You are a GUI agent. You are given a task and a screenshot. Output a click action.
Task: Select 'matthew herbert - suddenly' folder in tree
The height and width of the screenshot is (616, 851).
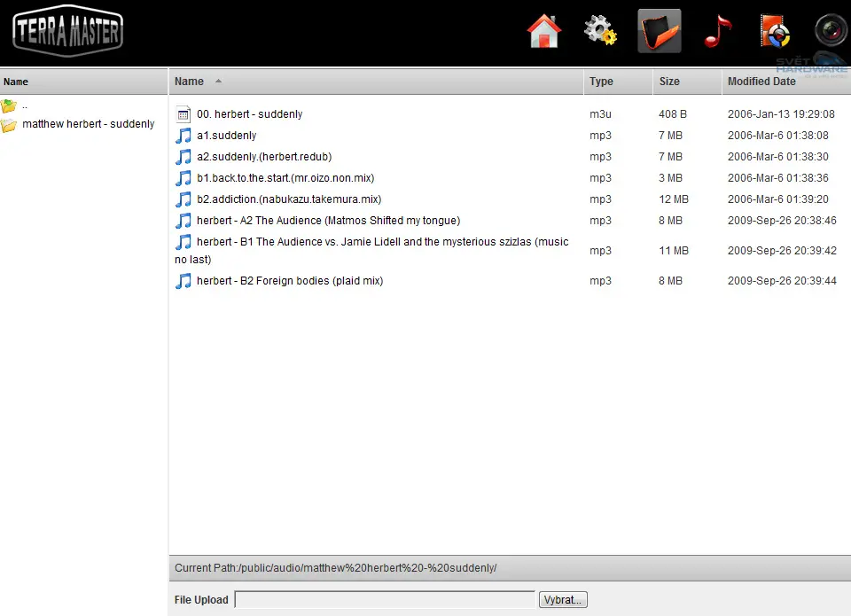coord(88,124)
